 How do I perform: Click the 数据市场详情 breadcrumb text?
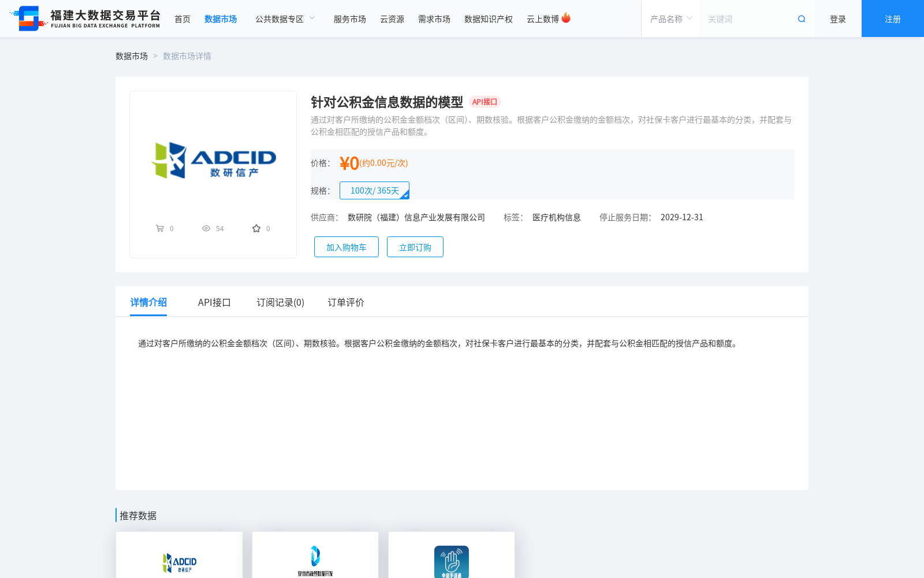click(187, 56)
